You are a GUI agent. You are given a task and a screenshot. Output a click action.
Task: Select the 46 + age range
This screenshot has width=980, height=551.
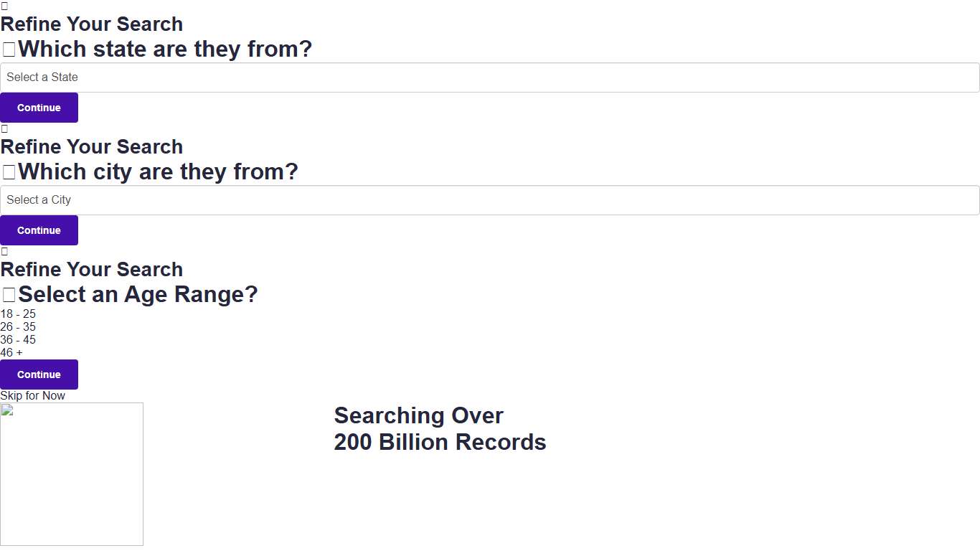coord(11,353)
